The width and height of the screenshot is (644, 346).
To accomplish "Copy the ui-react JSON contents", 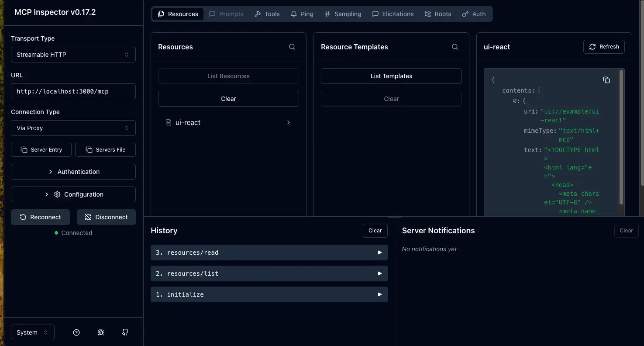I will click(606, 80).
